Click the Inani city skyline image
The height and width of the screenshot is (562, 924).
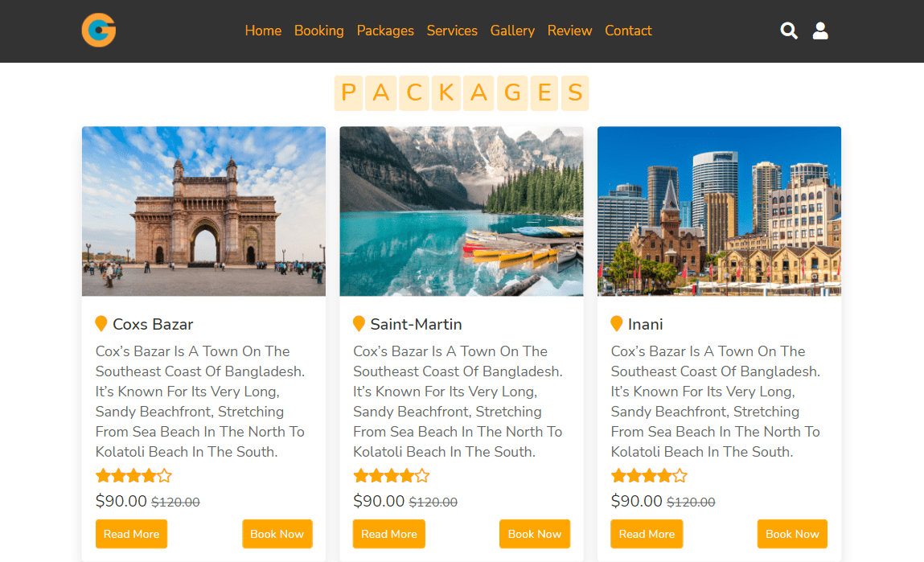(719, 211)
